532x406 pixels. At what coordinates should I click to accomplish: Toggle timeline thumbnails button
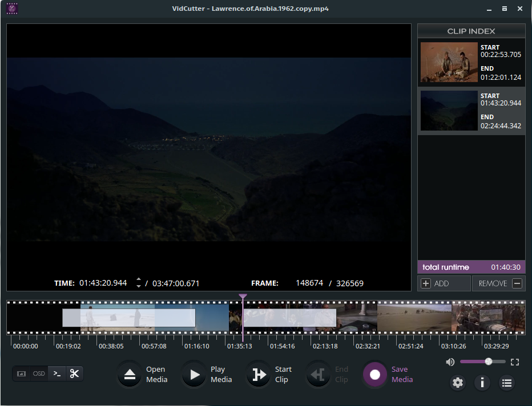(x=21, y=373)
